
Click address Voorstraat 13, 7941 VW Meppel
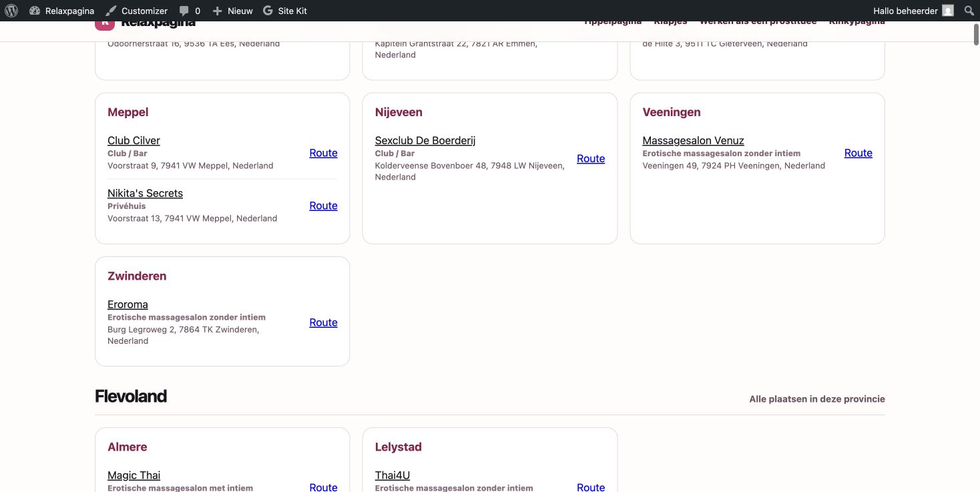pyautogui.click(x=192, y=218)
